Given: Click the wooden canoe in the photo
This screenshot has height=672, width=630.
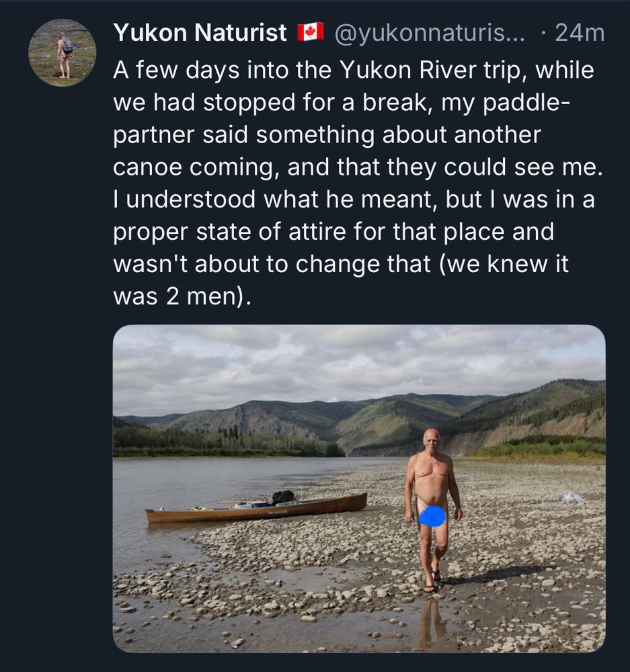Looking at the screenshot, I should point(256,508).
